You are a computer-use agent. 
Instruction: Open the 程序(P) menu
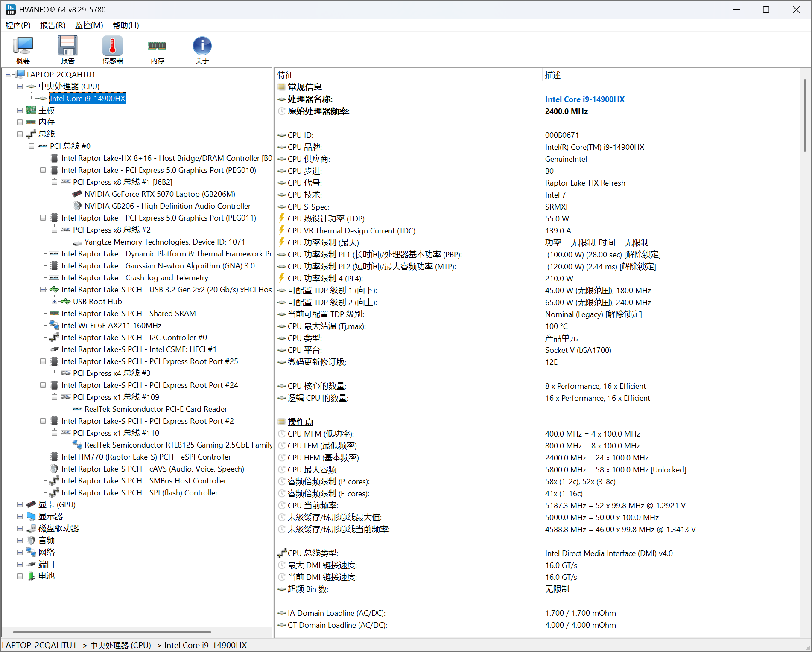[18, 26]
